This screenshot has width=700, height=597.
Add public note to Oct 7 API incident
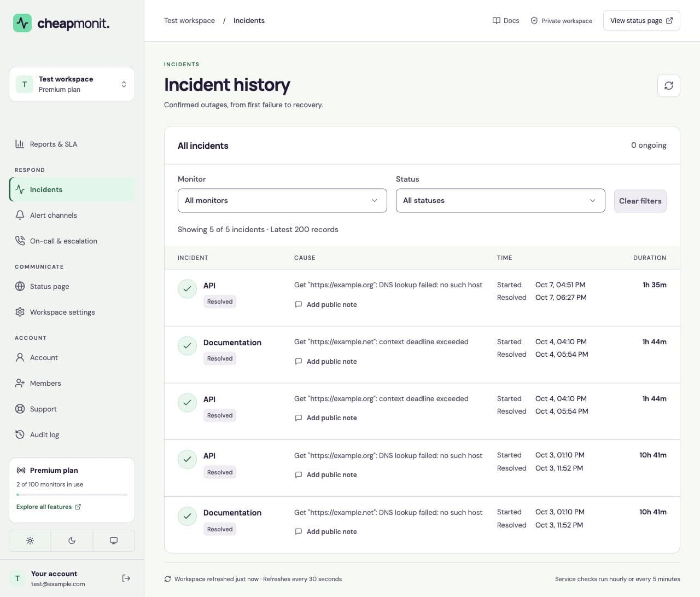(x=326, y=305)
